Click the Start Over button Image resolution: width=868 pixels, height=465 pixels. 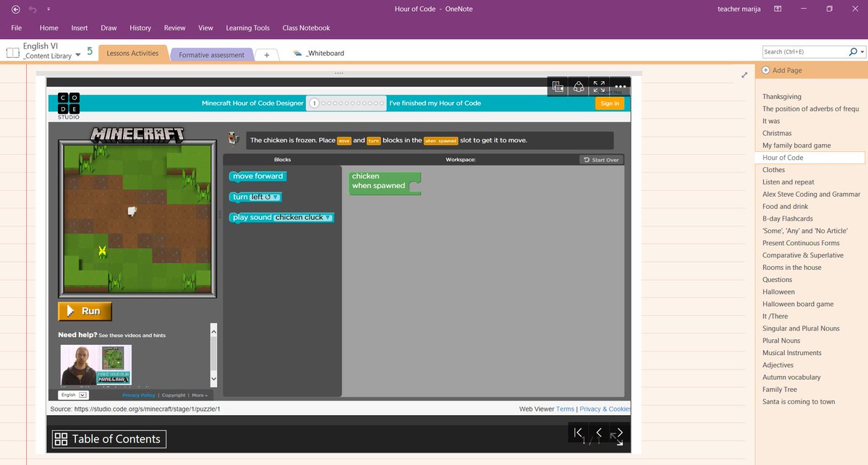602,160
